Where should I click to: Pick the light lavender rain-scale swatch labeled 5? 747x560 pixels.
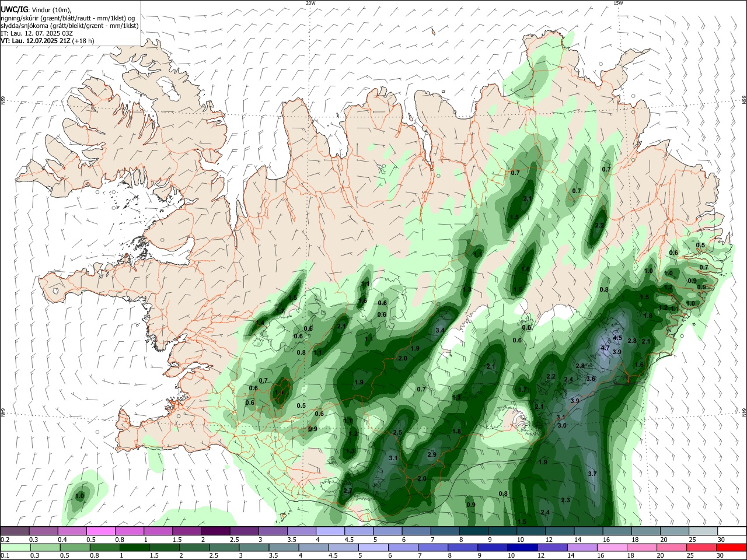[x=374, y=547]
